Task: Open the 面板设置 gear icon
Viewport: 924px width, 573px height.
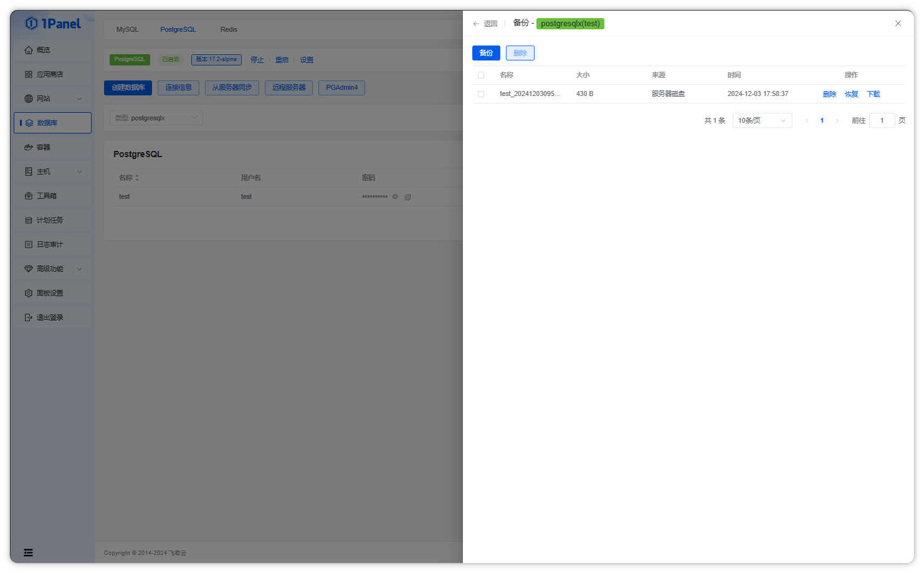Action: (x=29, y=293)
